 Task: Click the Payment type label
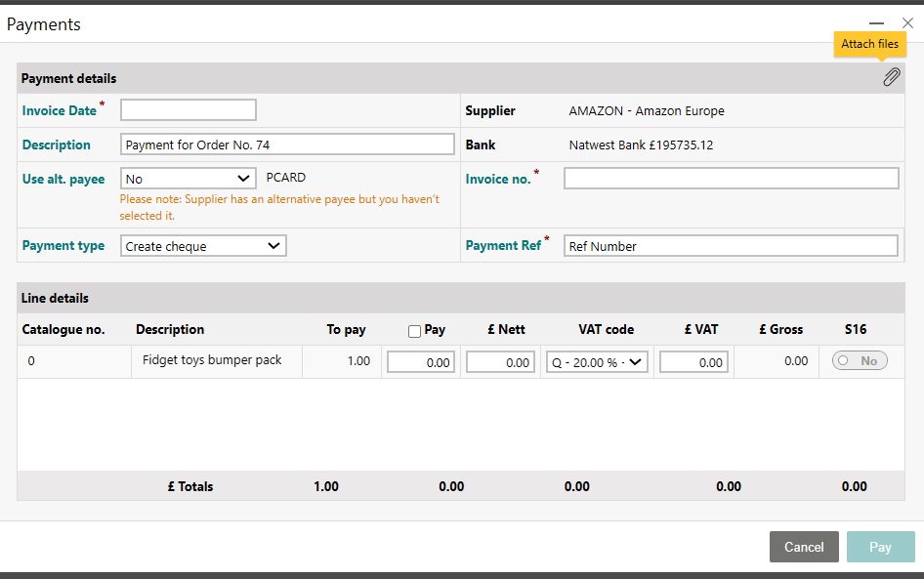63,246
